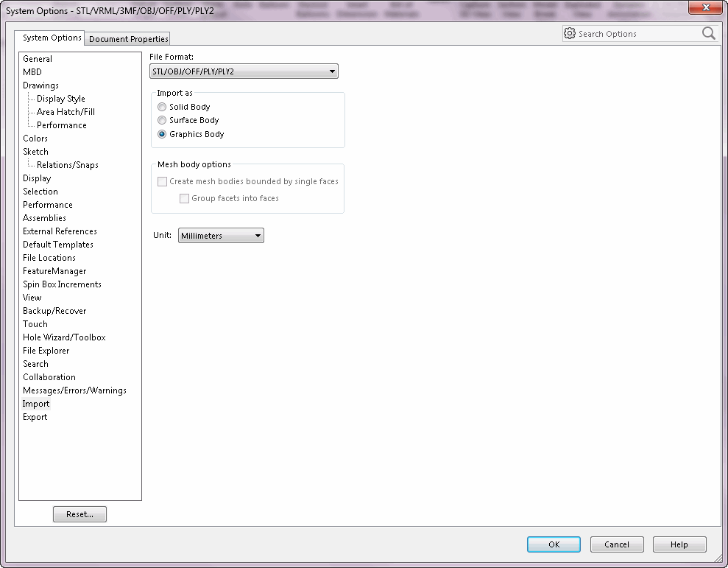
Task: Select View in the options list
Action: (x=32, y=298)
